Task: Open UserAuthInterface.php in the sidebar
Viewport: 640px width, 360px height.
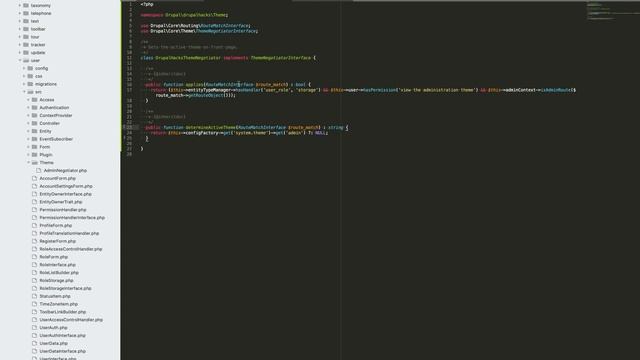Action: click(x=62, y=336)
